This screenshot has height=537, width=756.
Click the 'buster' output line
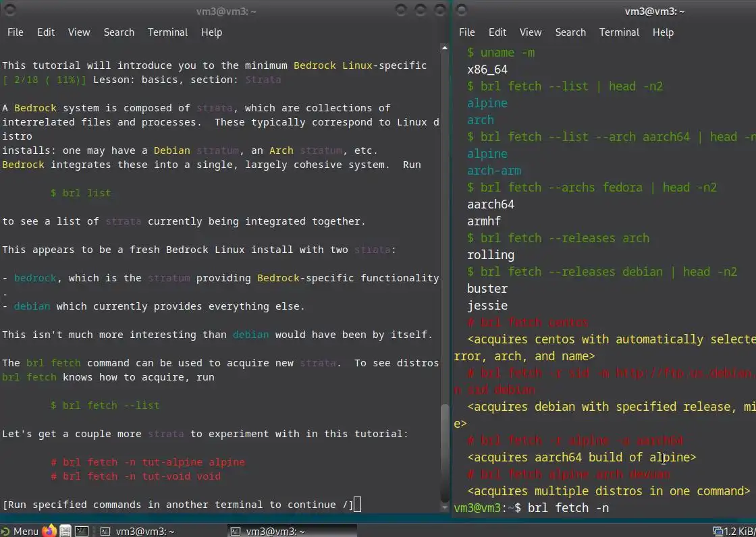(x=487, y=289)
